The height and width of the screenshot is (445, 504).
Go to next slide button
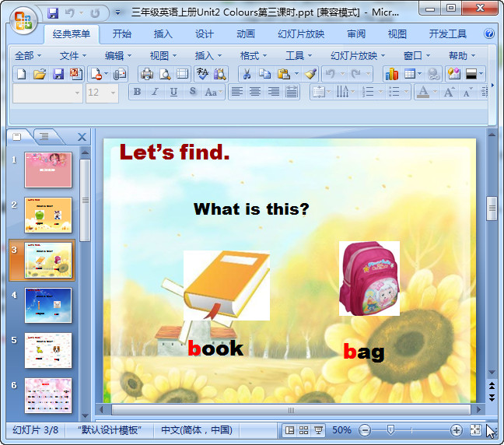click(x=492, y=398)
